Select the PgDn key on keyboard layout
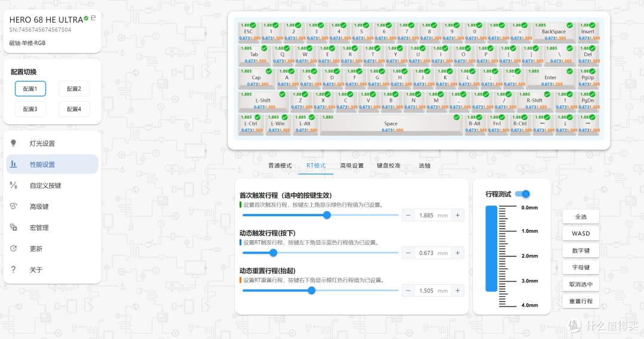The width and height of the screenshot is (644, 339). coord(588,101)
